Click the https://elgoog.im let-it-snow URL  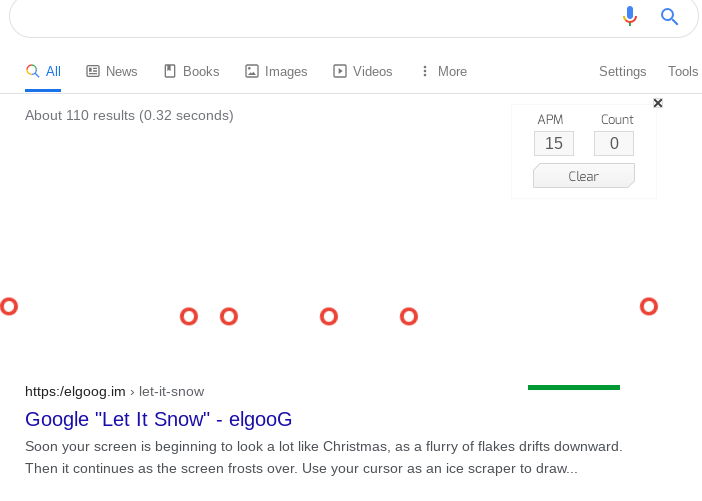point(115,392)
